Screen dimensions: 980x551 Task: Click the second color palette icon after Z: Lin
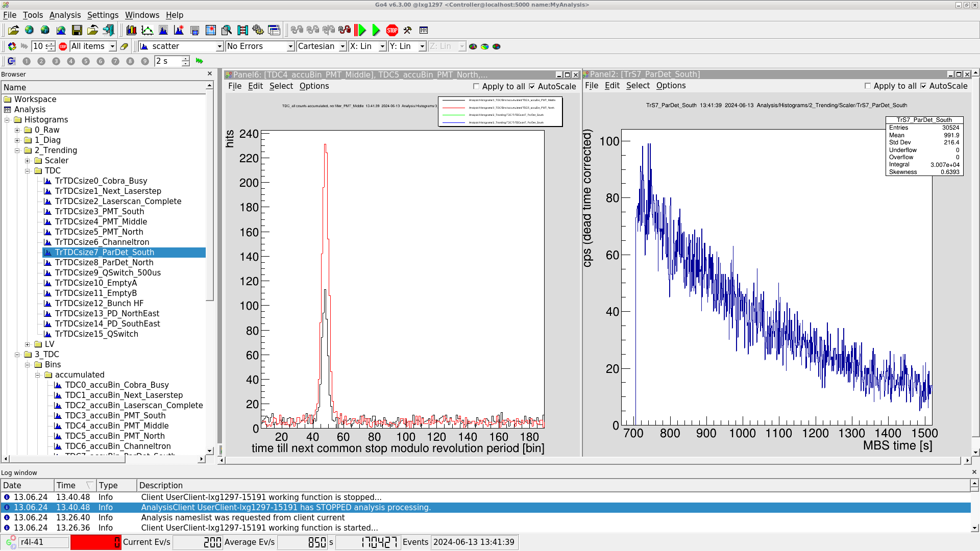point(485,46)
